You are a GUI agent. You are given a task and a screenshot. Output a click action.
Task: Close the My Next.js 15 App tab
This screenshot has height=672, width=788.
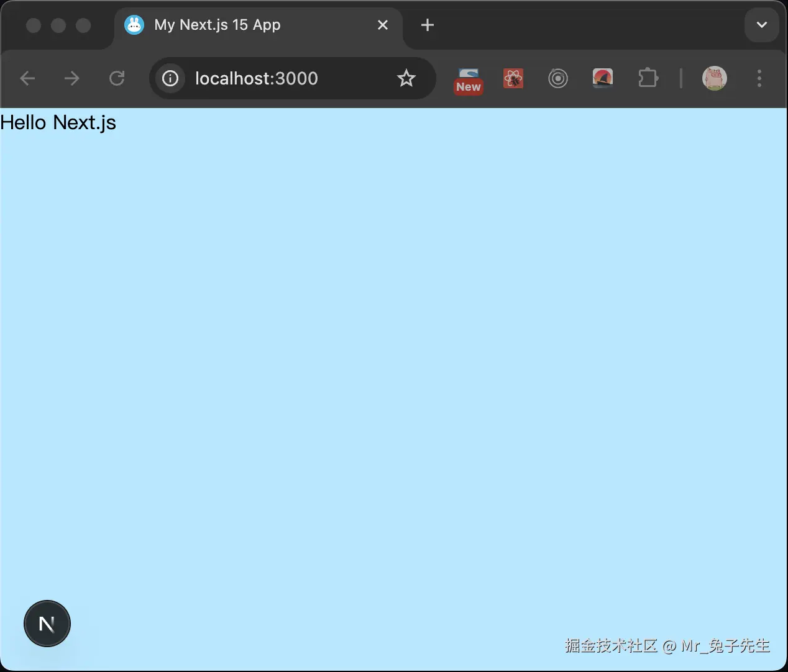click(383, 25)
